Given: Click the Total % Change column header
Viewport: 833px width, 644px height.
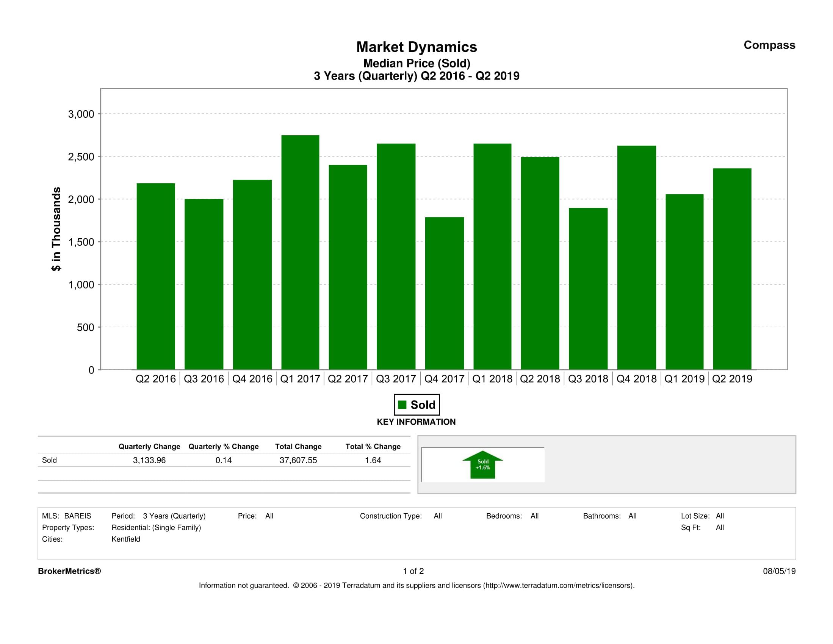Looking at the screenshot, I should coord(373,447).
